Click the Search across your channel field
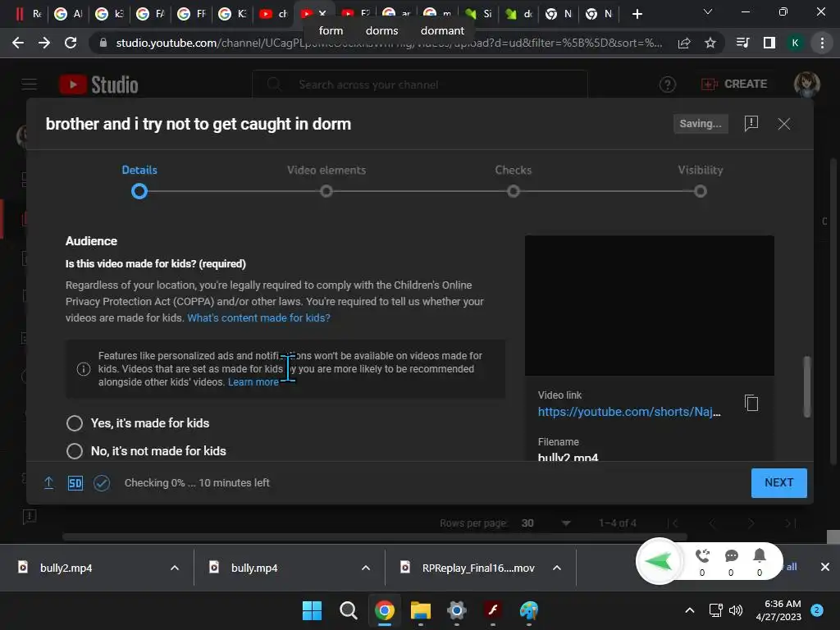 (420, 84)
